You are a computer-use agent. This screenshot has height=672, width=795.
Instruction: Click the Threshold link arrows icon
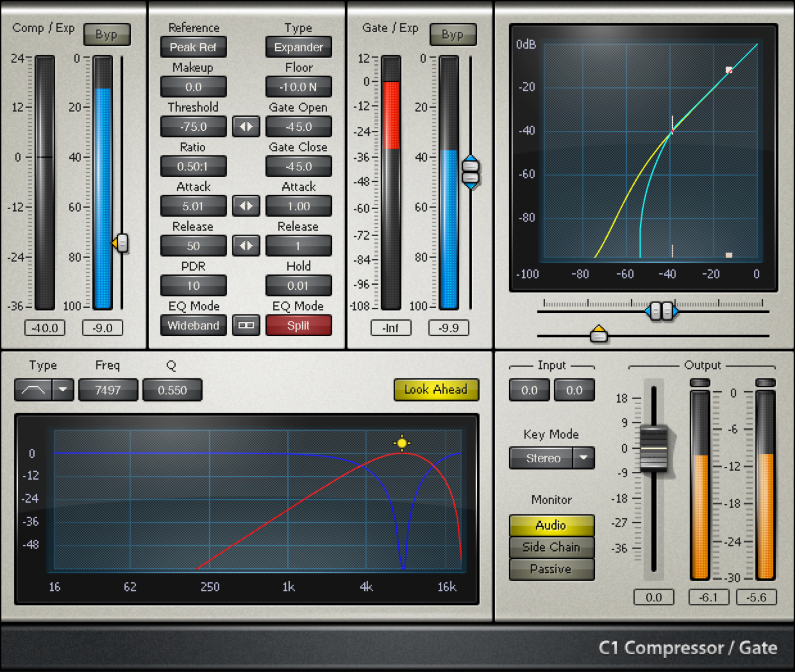[246, 126]
